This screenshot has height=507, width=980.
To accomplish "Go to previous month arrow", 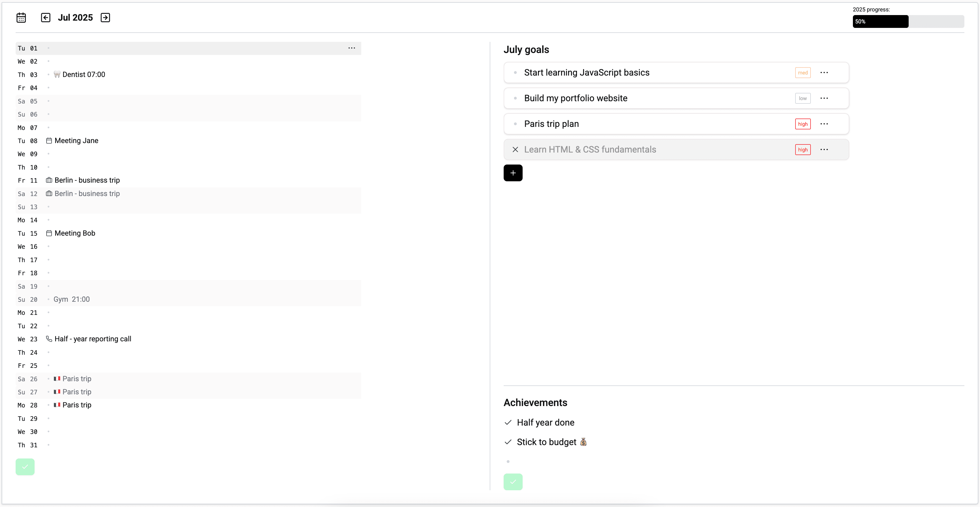I will coord(46,18).
